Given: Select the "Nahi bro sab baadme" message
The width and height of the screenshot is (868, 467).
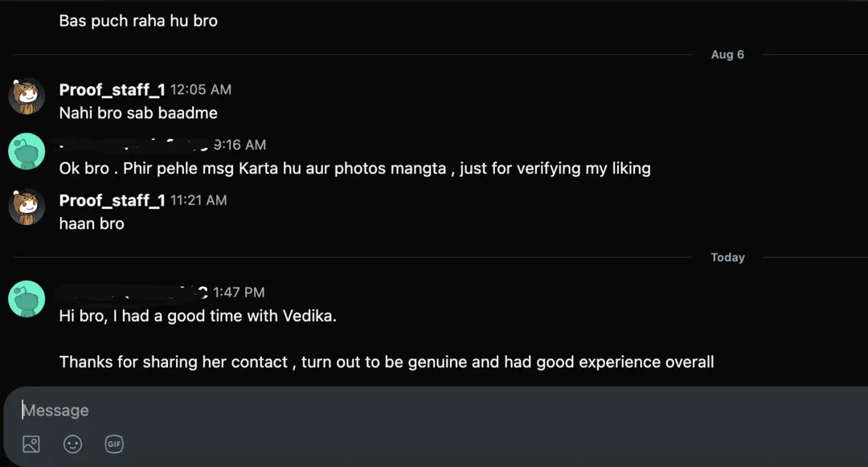Looking at the screenshot, I should [138, 113].
